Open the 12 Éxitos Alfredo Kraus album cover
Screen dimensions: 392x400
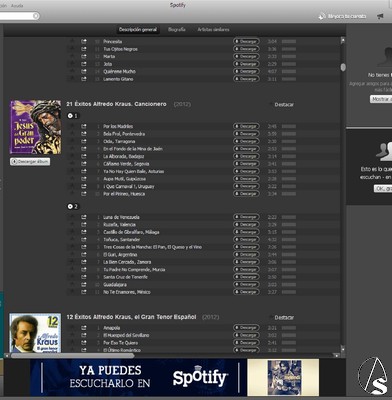click(x=35, y=333)
